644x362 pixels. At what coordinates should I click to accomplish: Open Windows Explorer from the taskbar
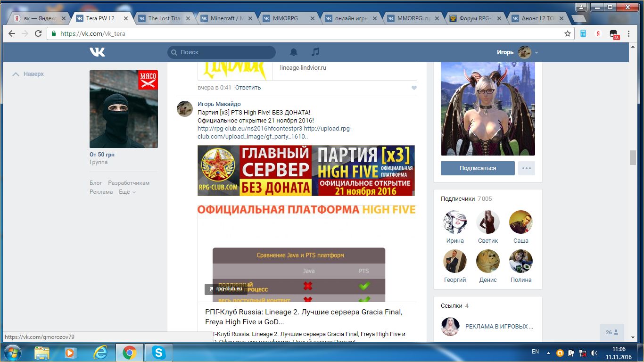pyautogui.click(x=41, y=353)
